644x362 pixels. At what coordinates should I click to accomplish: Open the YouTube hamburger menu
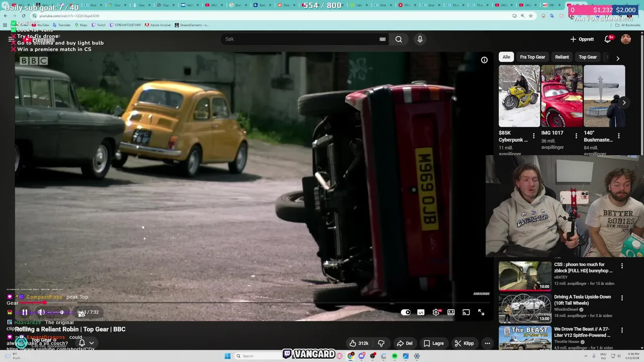coord(12,39)
